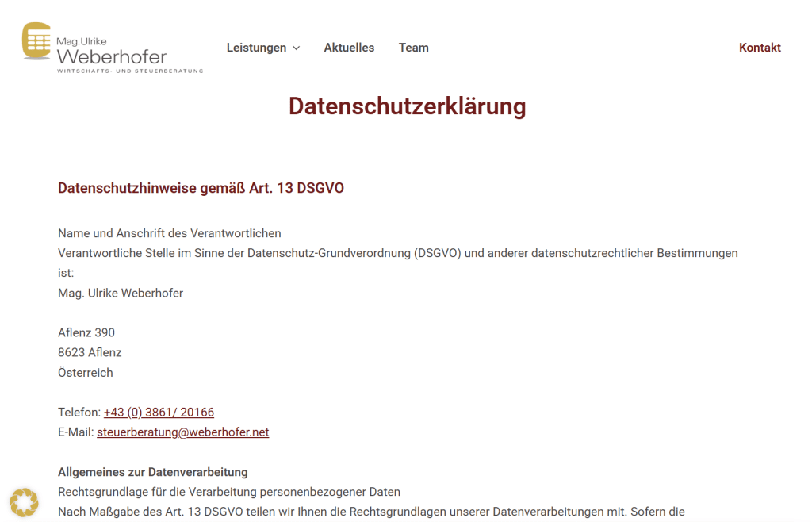
Task: Open the Team navigation item
Action: click(x=413, y=48)
